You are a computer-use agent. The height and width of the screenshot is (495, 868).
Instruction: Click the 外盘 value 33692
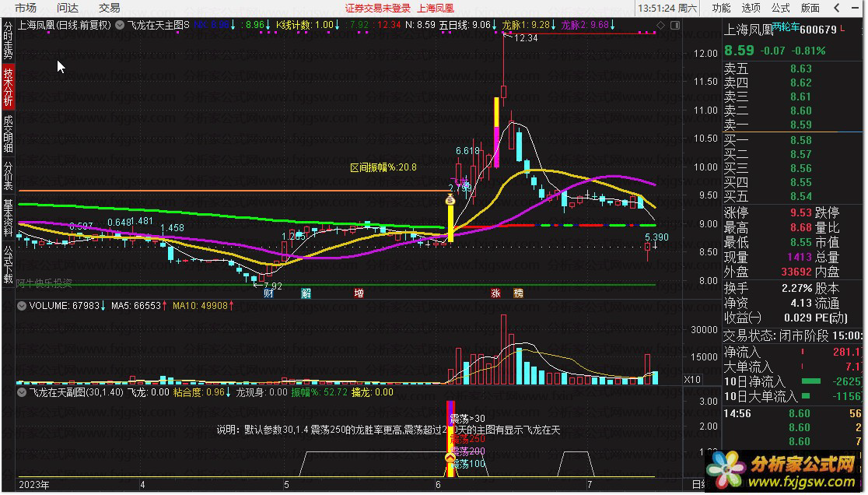pos(796,272)
